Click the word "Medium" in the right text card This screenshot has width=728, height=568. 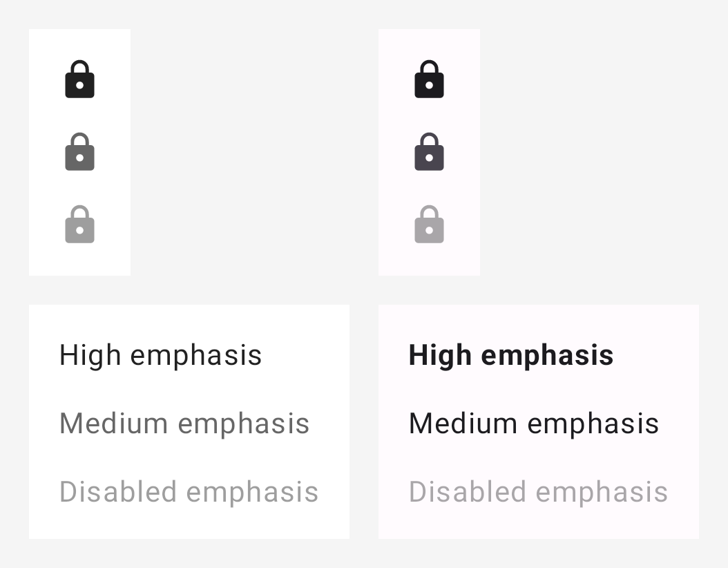point(463,423)
